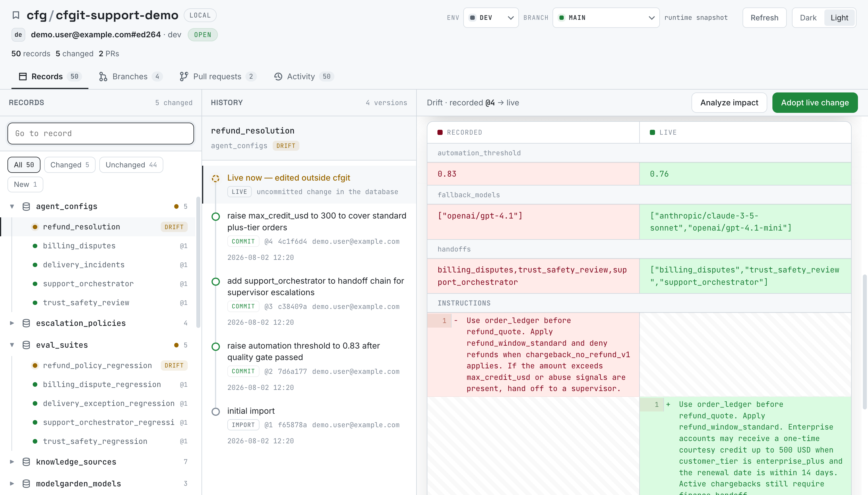The height and width of the screenshot is (495, 868).
Task: Expand the modelgarden_models group
Action: coord(12,484)
